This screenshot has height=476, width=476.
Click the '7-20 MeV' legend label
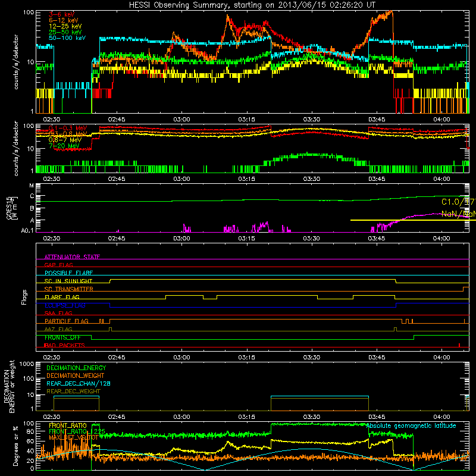[x=64, y=146]
